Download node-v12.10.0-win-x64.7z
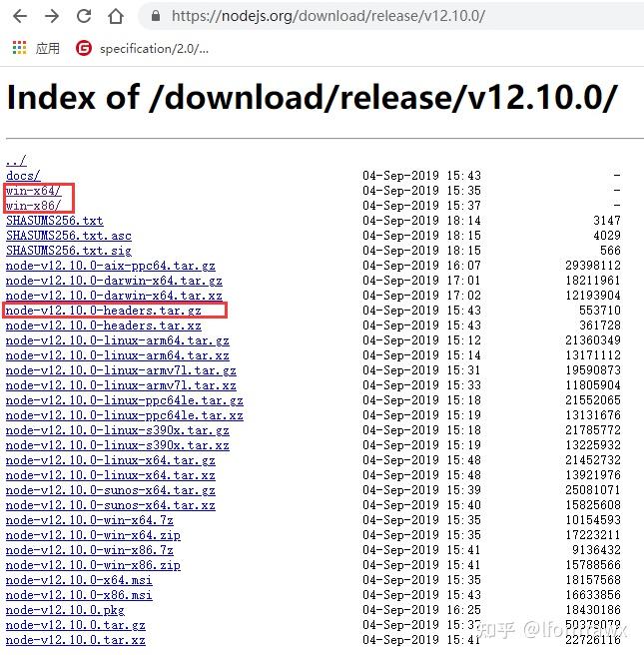The height and width of the screenshot is (657, 644). [x=90, y=520]
